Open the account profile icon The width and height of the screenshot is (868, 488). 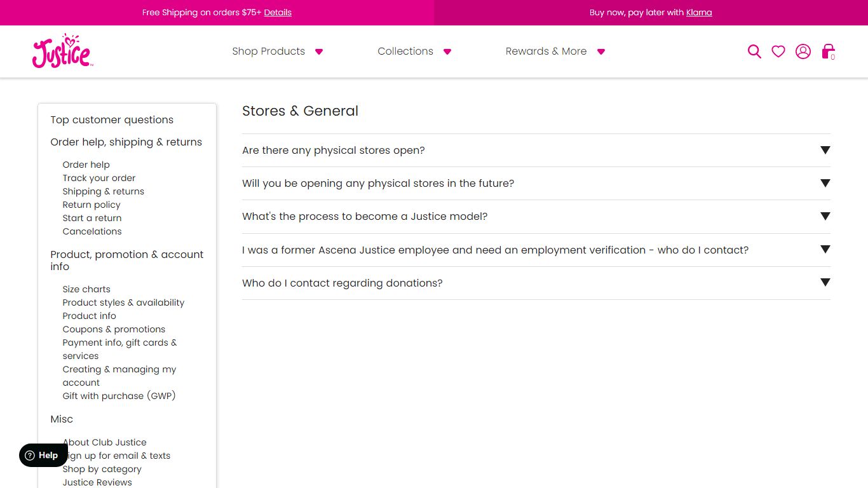point(803,51)
